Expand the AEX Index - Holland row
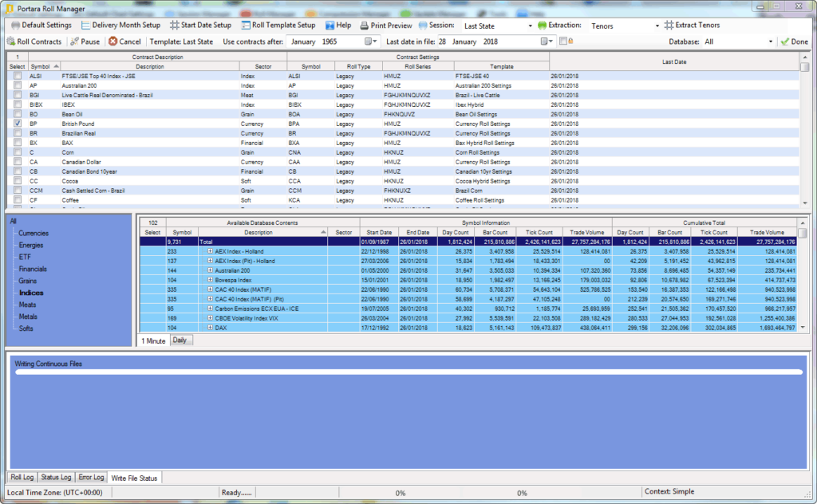The image size is (817, 504). [x=210, y=251]
